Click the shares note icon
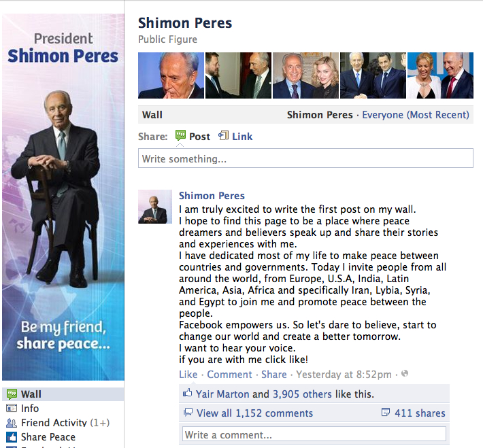483x448 pixels. tap(386, 412)
